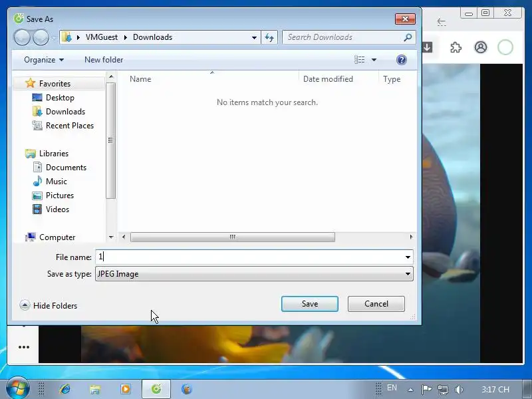The width and height of the screenshot is (532, 399).
Task: Click the 3:17 CH taskbar clock
Action: [x=495, y=389]
